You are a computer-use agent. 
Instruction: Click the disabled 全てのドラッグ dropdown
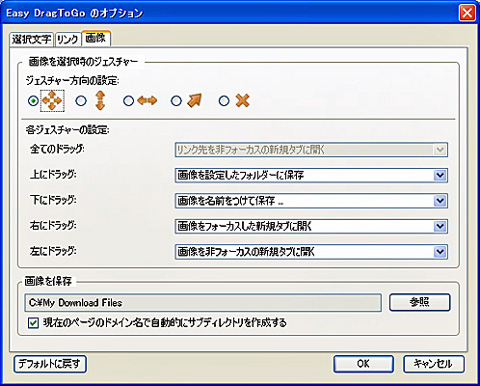pos(311,150)
